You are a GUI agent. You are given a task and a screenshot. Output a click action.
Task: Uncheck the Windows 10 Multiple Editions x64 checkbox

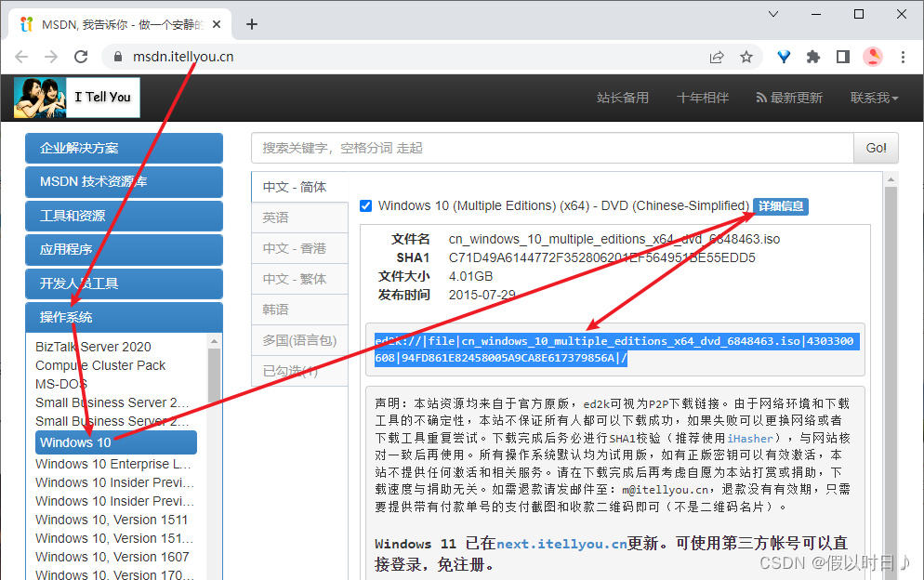(366, 205)
